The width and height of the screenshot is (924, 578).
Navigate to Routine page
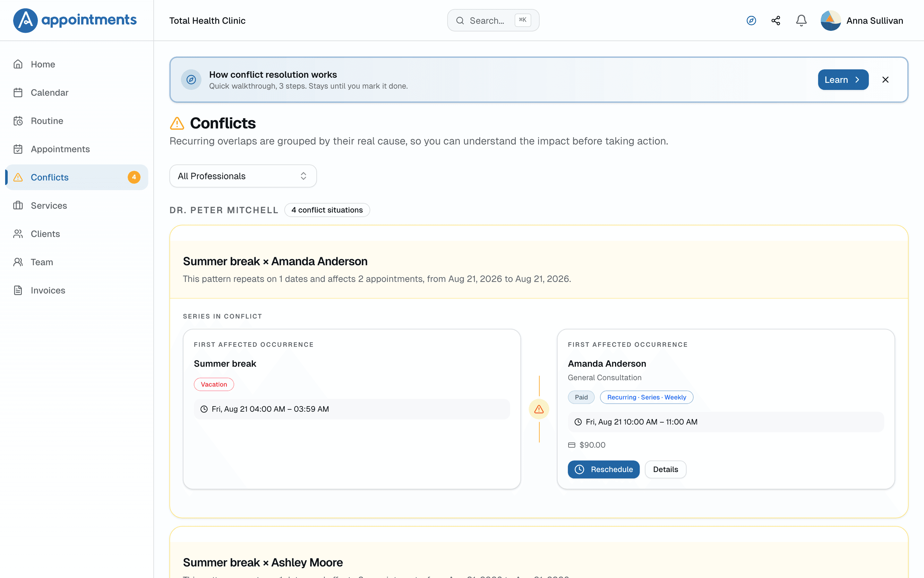click(77, 121)
